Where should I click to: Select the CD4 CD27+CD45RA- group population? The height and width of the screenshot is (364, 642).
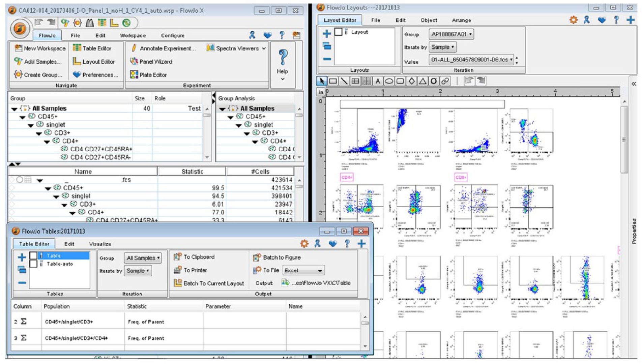[x=96, y=157]
